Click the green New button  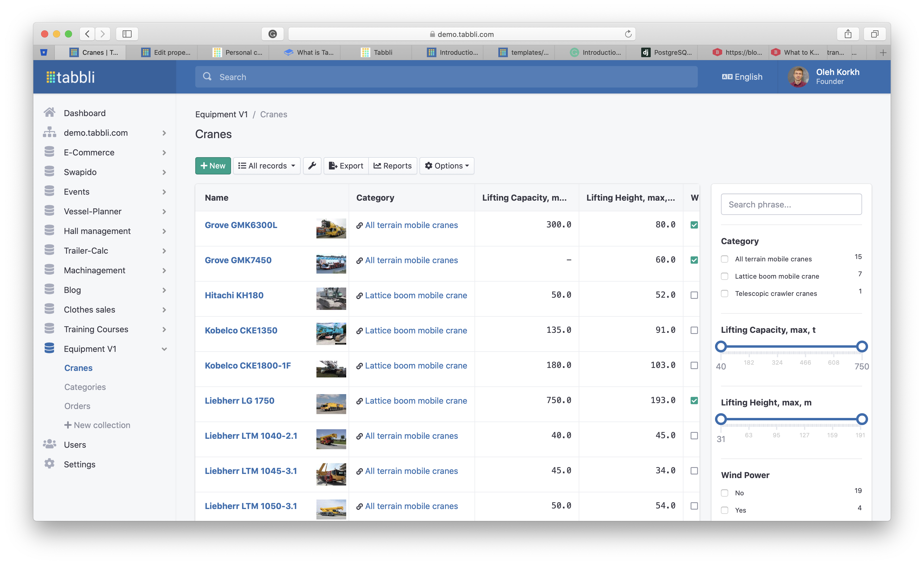point(213,166)
